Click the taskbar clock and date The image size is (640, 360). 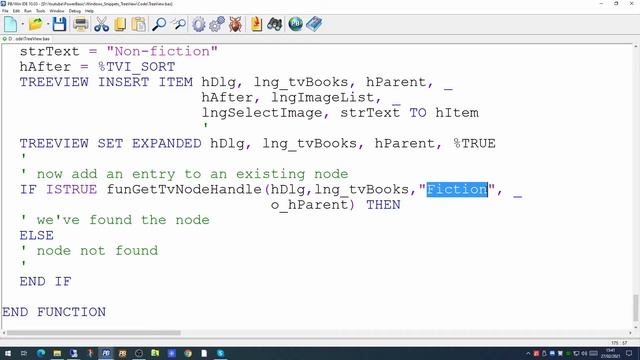(611, 353)
